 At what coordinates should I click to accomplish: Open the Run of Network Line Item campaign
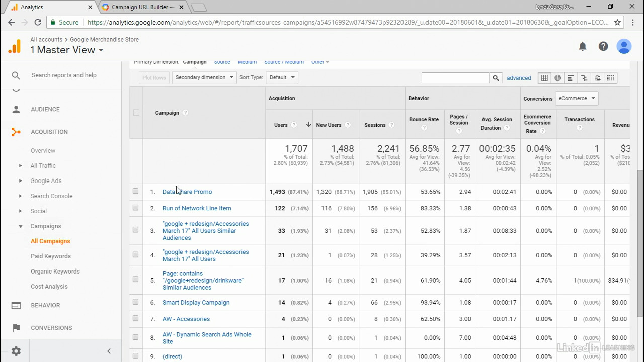[x=197, y=208]
